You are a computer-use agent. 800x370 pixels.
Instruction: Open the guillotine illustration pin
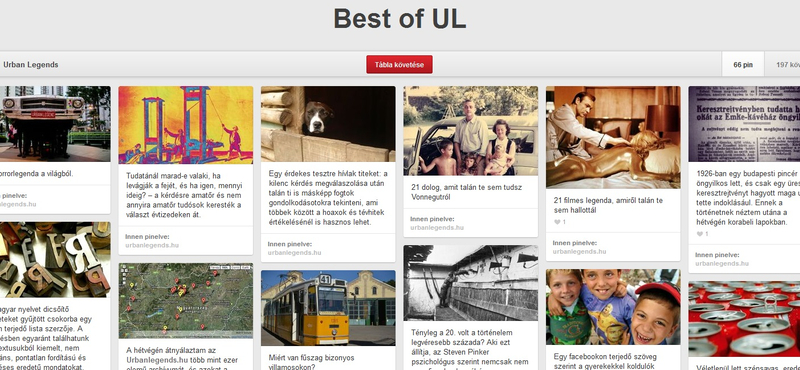pyautogui.click(x=186, y=125)
